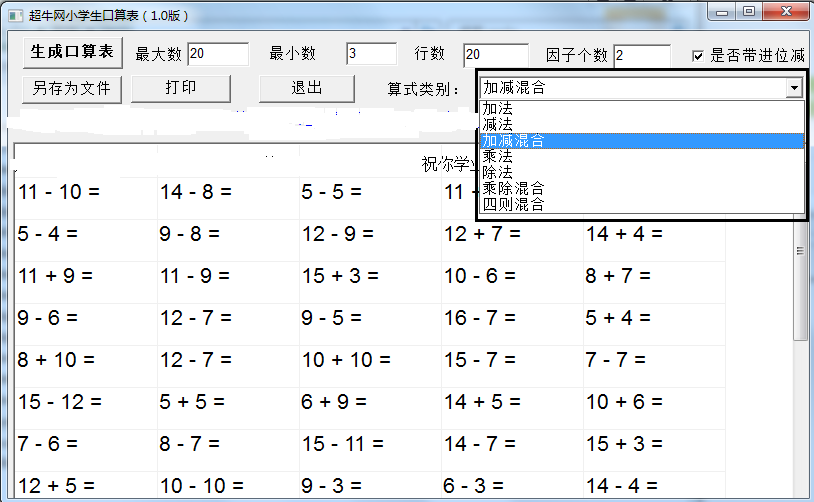
Task: Toggle the 是否带进位减 checkbox
Action: tap(698, 56)
